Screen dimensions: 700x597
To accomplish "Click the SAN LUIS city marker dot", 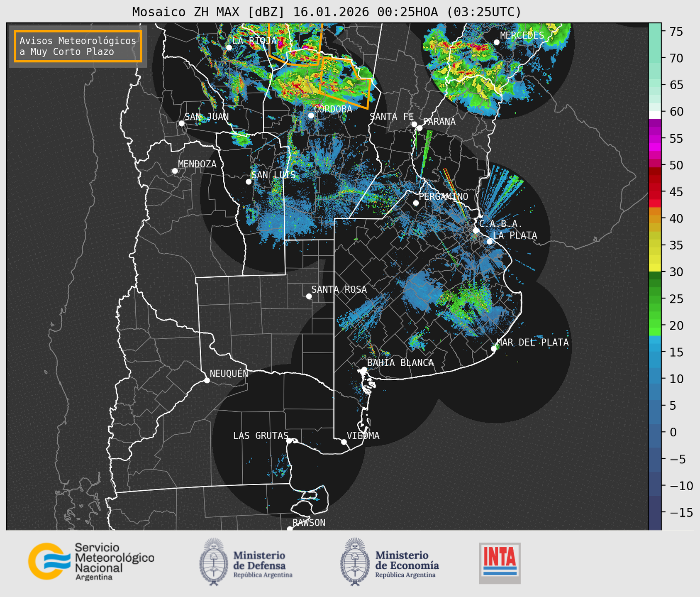I will coord(249,182).
